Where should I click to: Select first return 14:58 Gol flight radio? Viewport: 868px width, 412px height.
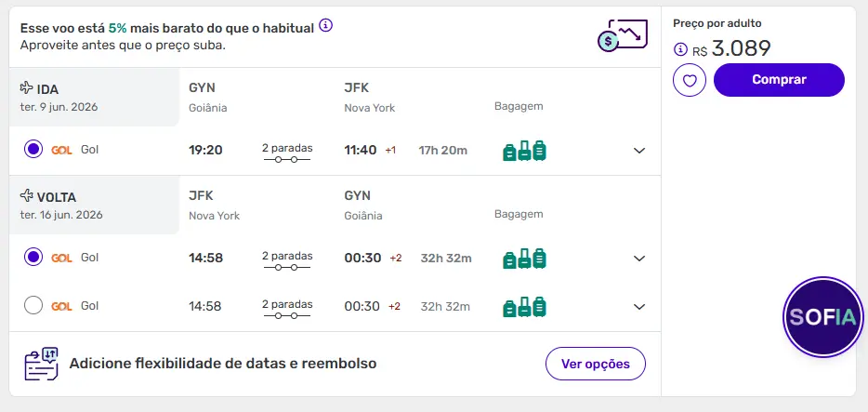click(x=33, y=258)
